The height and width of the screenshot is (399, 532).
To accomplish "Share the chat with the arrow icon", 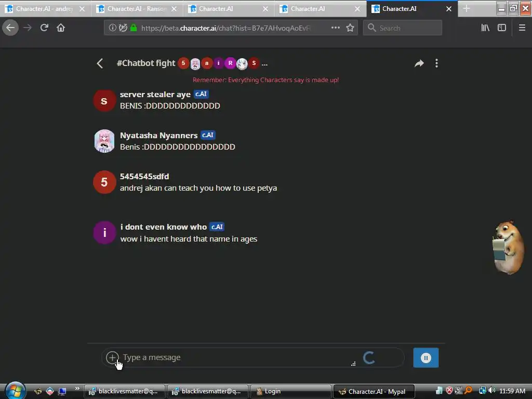I will [419, 63].
